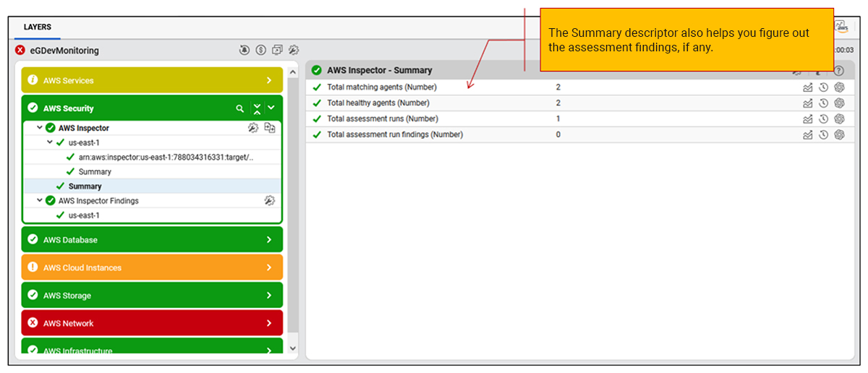The height and width of the screenshot is (373, 868).
Task: Click the layers list scroll down arrow
Action: tap(292, 348)
